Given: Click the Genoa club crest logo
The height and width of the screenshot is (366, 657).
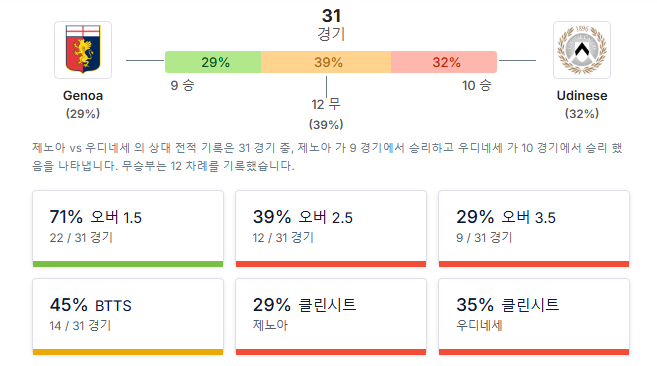Looking at the screenshot, I should pos(83,50).
